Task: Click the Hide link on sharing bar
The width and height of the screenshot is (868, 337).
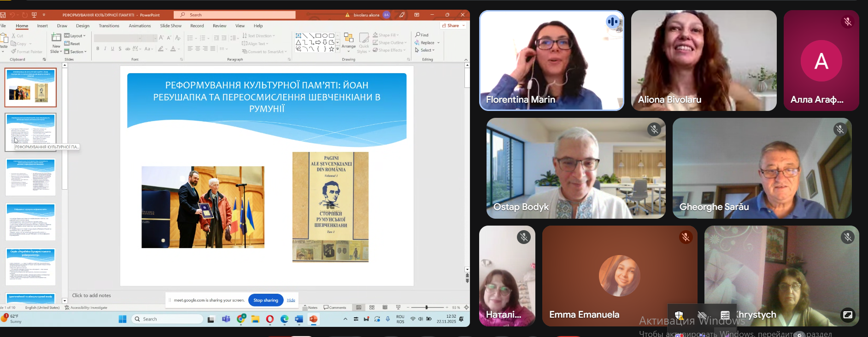Action: click(291, 300)
